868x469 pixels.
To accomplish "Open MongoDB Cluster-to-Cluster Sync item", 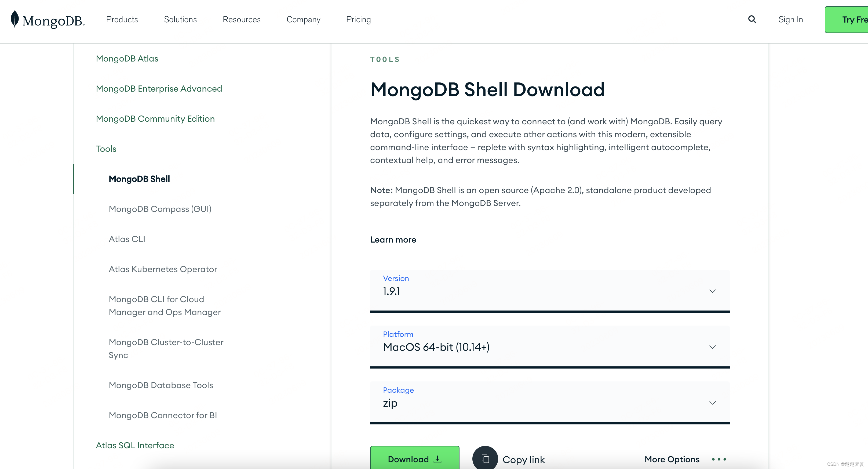I will pos(166,349).
